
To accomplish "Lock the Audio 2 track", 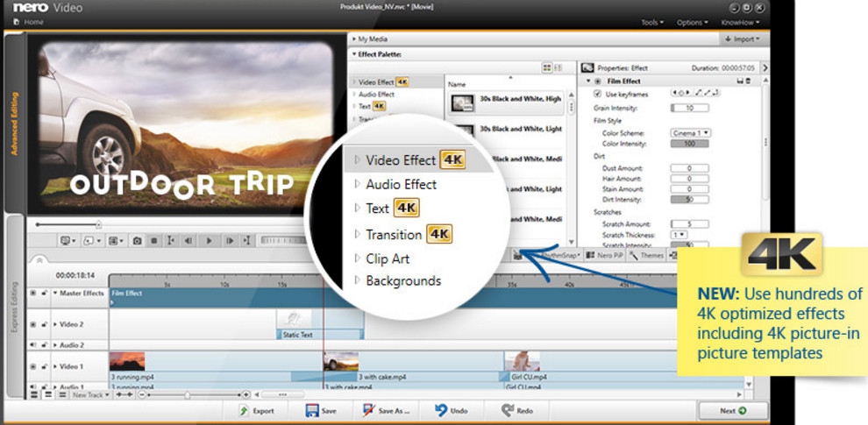I will [44, 344].
